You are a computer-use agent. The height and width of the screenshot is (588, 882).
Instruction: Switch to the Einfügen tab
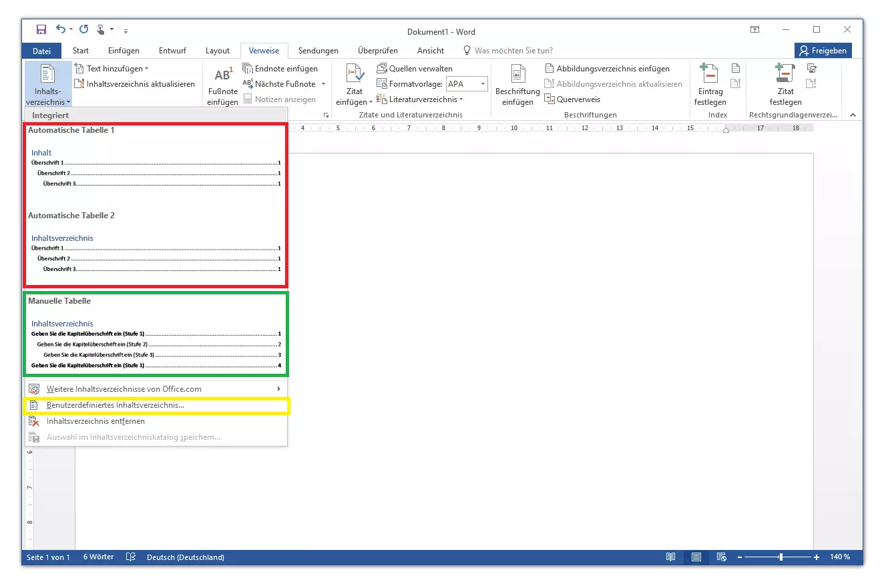(124, 51)
